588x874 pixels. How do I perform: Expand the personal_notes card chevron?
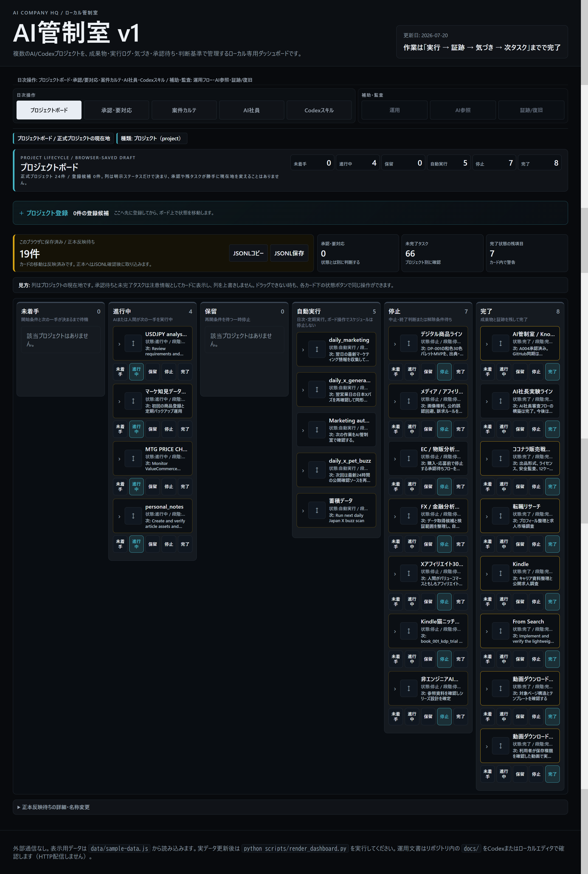click(119, 517)
